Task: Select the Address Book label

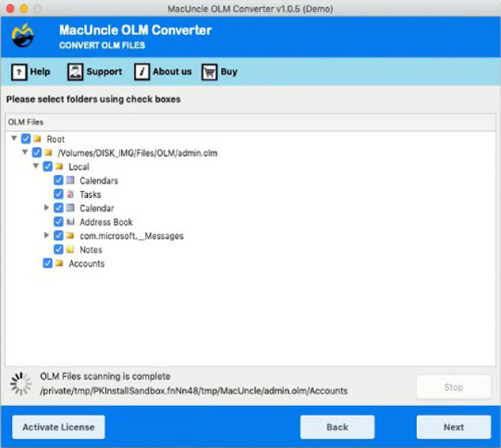Action: 106,222
